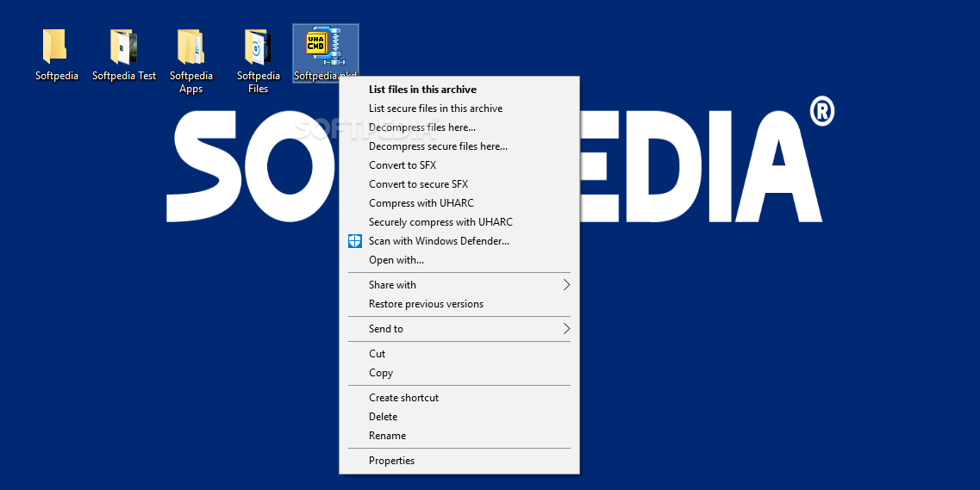This screenshot has width=980, height=490.
Task: Choose Scan with Windows Defender...
Action: 459,241
